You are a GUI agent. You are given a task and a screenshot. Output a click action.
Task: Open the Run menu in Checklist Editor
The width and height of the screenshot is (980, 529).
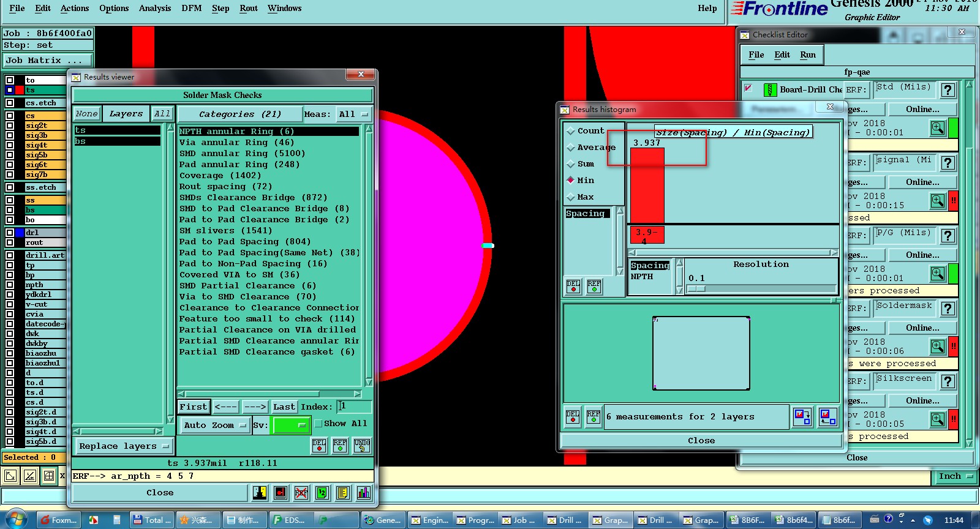pyautogui.click(x=808, y=55)
